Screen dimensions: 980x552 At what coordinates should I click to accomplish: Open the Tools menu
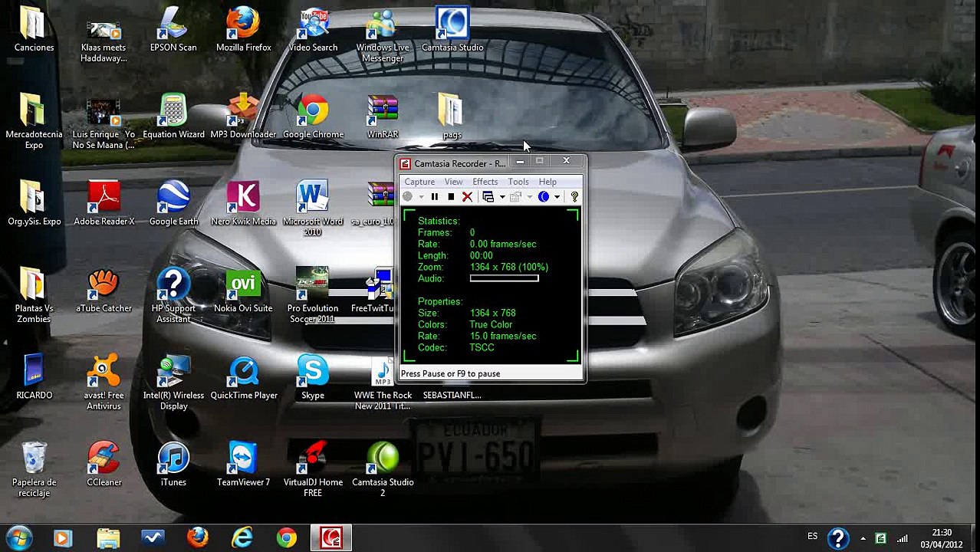click(518, 182)
